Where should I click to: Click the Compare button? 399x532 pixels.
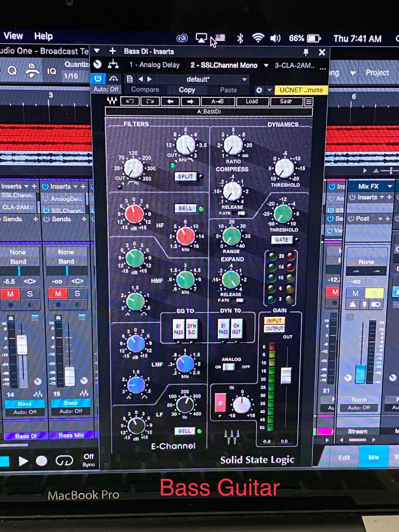coord(145,90)
